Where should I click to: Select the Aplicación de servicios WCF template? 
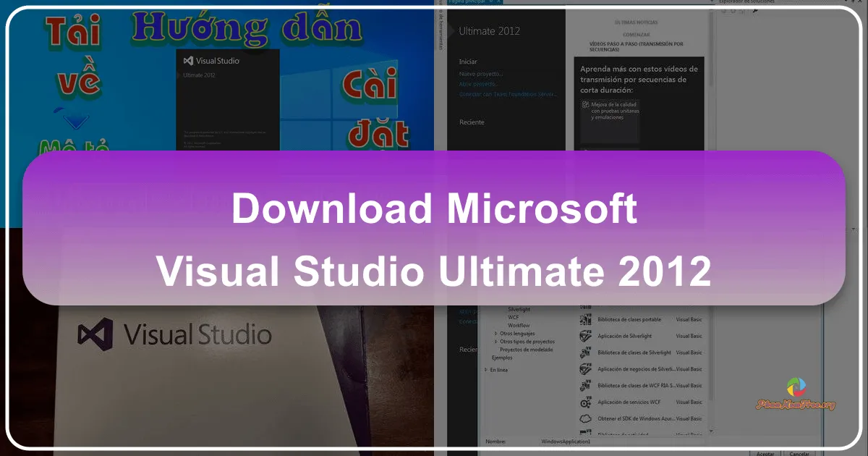629,402
